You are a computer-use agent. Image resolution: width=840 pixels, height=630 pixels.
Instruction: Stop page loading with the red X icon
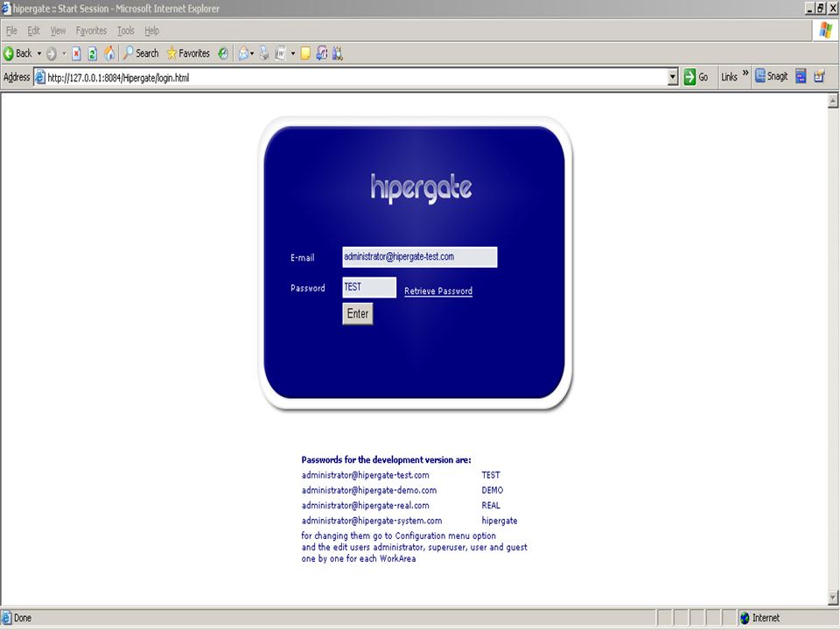point(77,53)
